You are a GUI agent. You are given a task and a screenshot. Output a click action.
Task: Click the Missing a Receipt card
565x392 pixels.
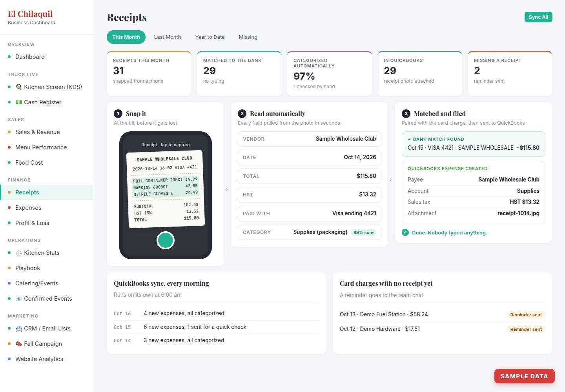[x=510, y=73]
